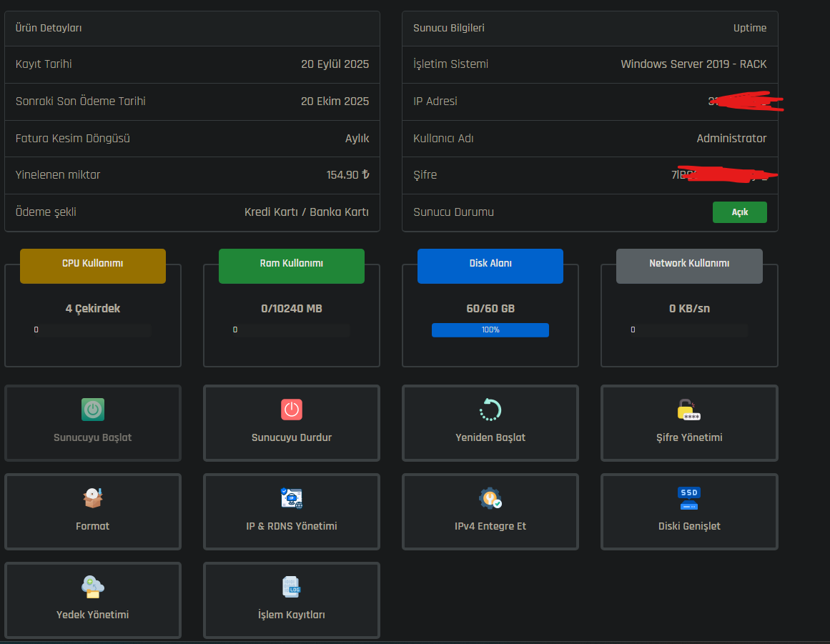
Task: Select the Network Kullanımı header
Action: [x=689, y=266]
